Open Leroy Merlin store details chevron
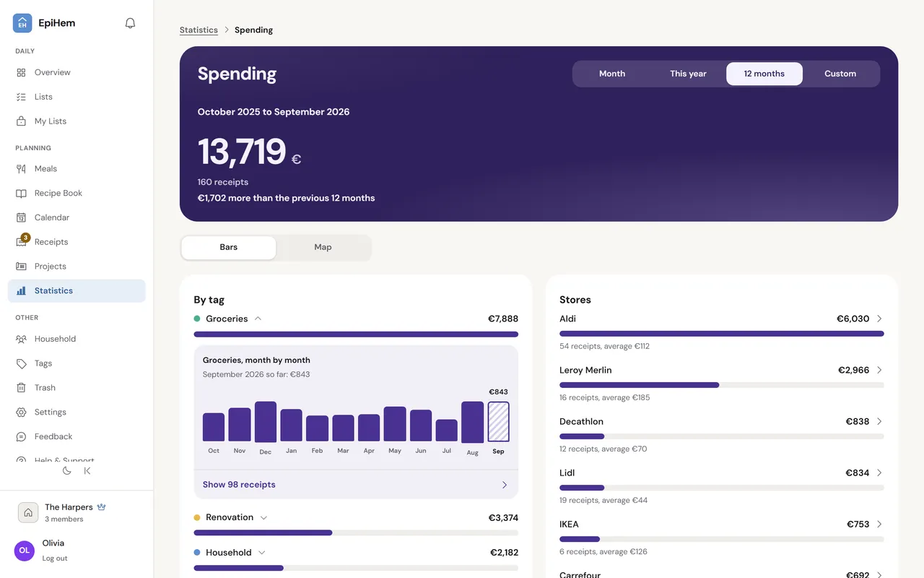 (879, 370)
